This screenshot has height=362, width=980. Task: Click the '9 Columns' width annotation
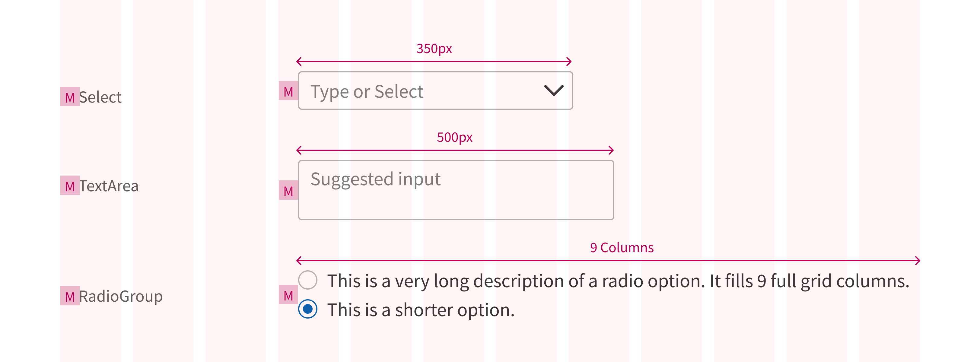(x=622, y=248)
